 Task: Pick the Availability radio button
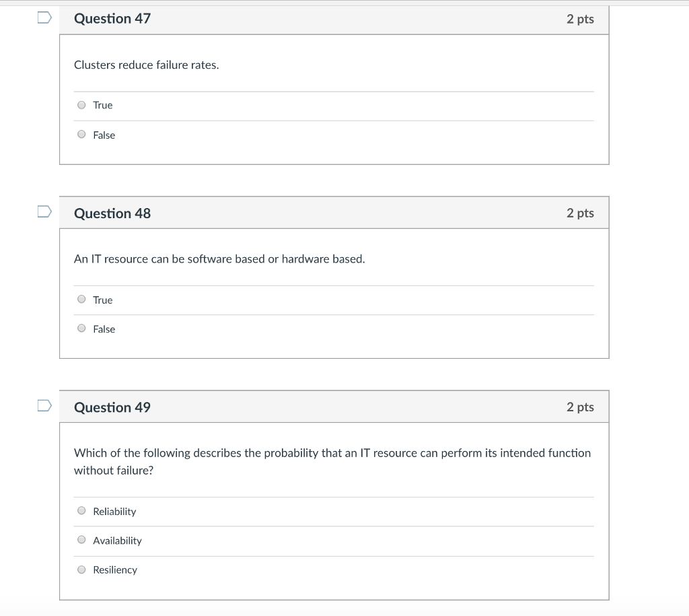tap(81, 540)
